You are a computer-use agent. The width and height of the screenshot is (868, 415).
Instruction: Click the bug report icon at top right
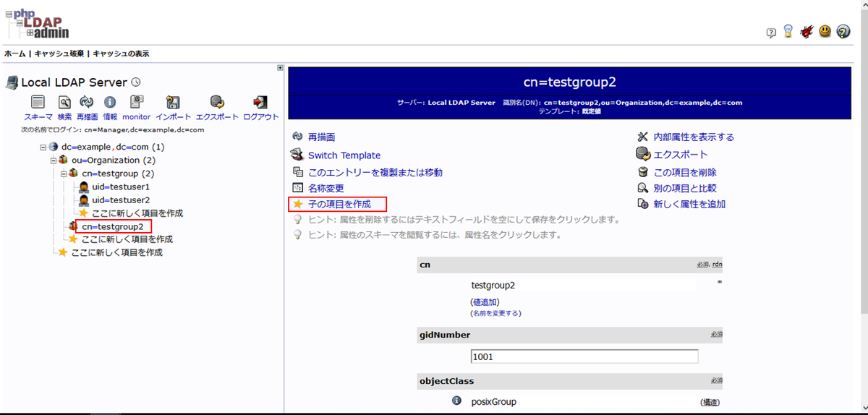pos(807,32)
